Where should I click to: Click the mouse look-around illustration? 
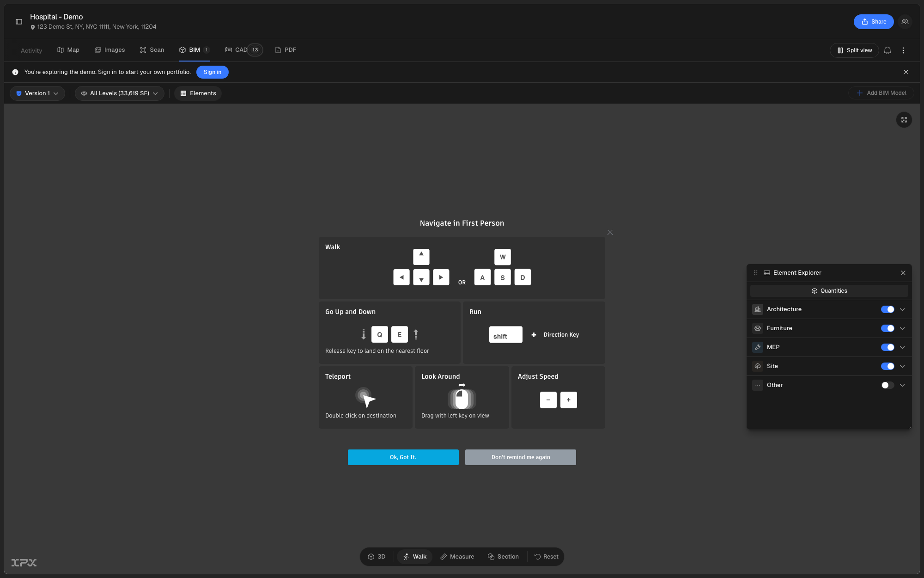click(x=462, y=397)
